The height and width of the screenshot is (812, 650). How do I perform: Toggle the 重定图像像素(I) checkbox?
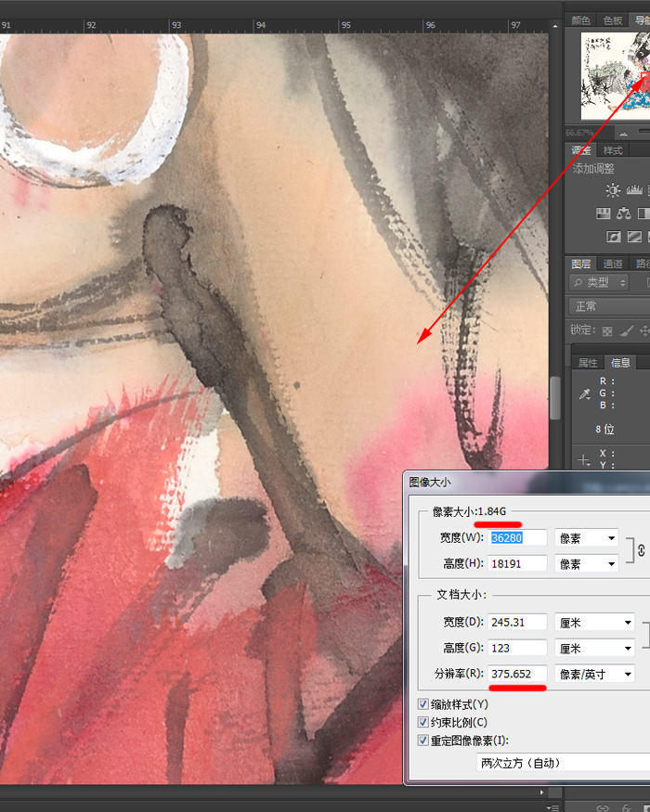coord(423,740)
